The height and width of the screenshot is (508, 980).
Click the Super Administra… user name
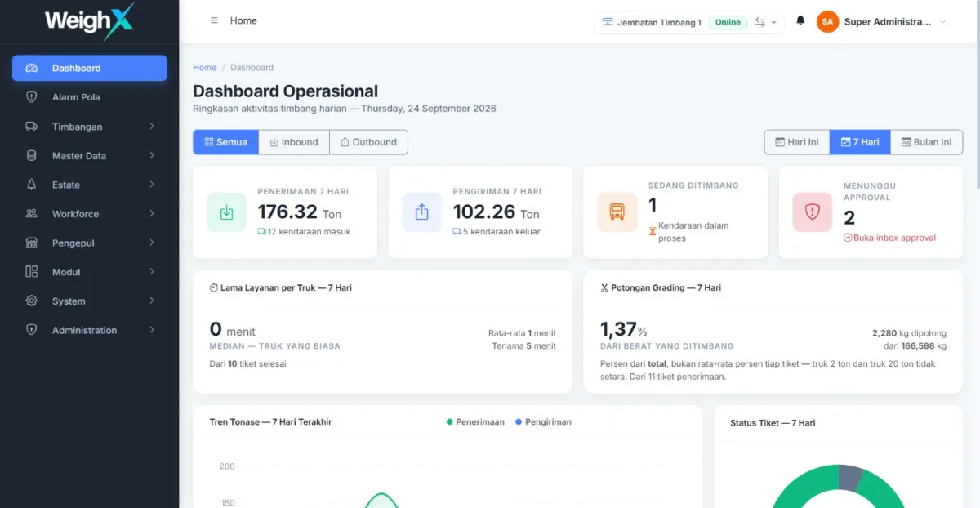pos(888,22)
